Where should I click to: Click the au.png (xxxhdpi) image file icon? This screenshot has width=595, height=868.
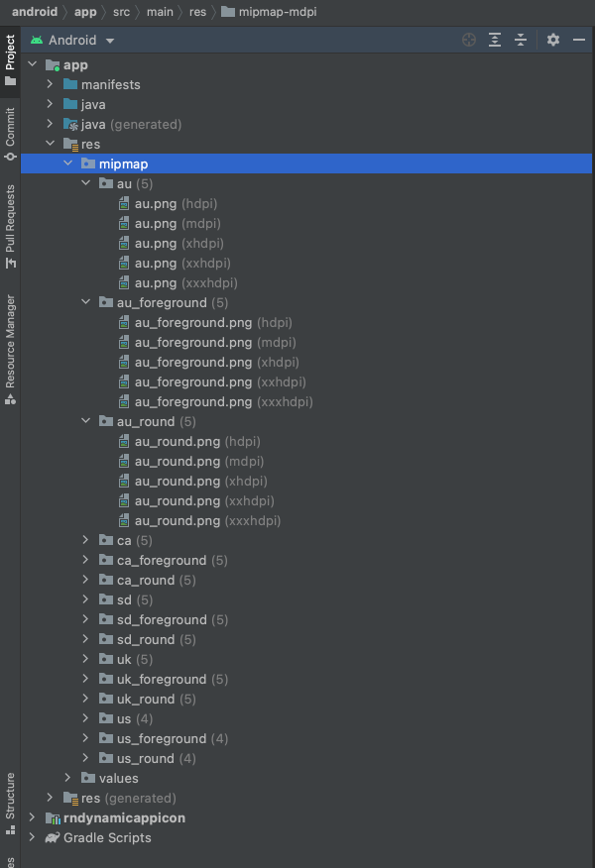[124, 282]
